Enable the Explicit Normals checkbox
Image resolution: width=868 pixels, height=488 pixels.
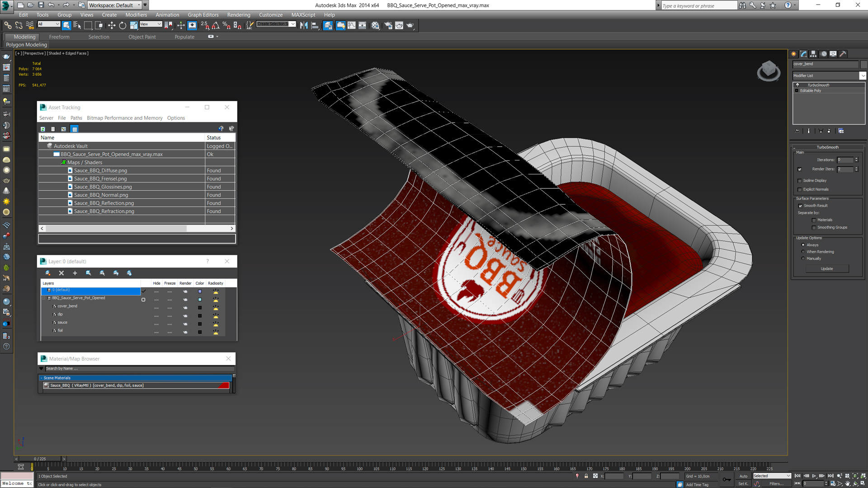click(x=800, y=190)
